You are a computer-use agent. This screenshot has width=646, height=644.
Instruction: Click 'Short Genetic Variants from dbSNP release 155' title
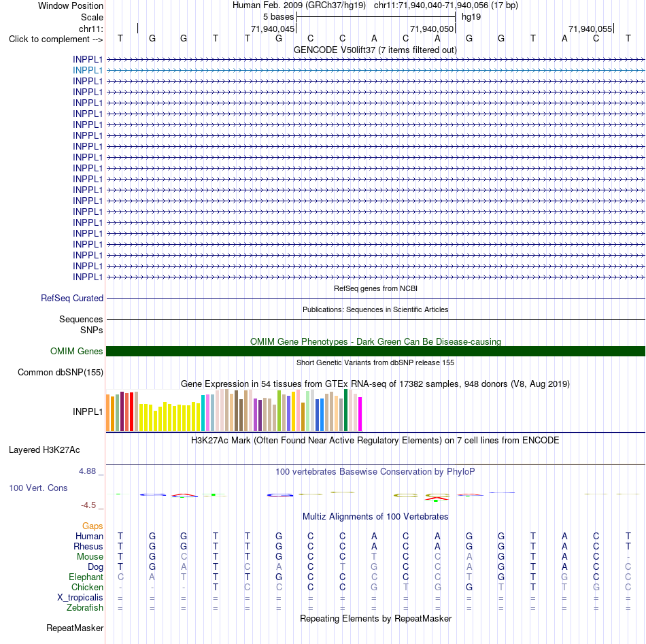375,362
